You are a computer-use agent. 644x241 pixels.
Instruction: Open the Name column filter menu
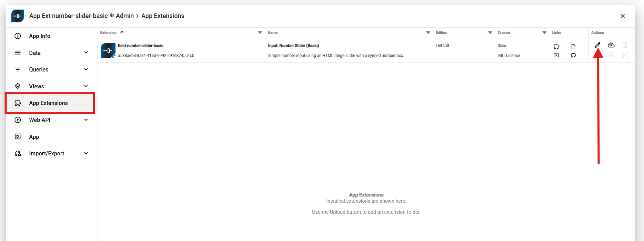[428, 32]
